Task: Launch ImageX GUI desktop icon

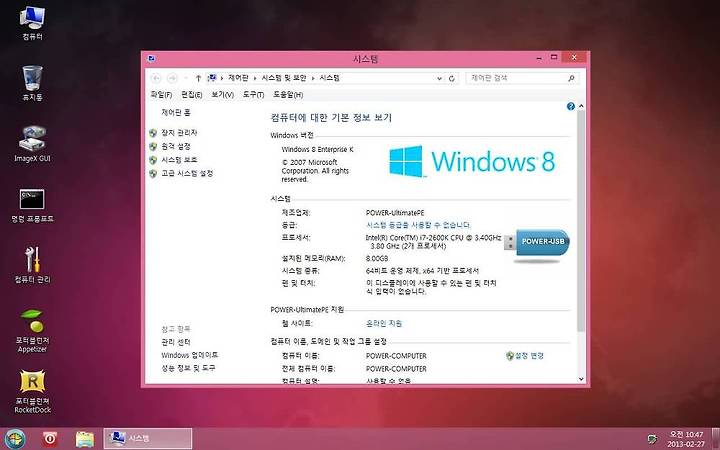Action: pos(32,144)
